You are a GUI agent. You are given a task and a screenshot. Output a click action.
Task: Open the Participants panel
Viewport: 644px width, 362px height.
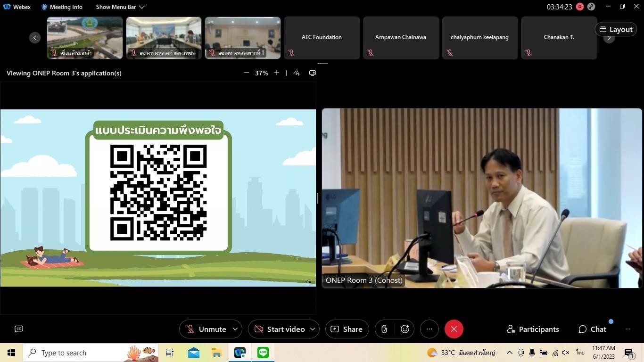(x=533, y=329)
